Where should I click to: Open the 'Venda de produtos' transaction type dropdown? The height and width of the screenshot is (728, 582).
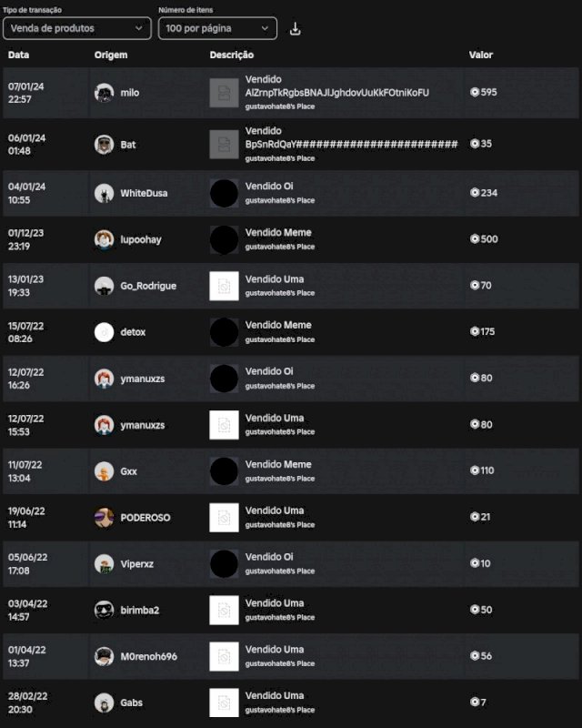coord(76,28)
